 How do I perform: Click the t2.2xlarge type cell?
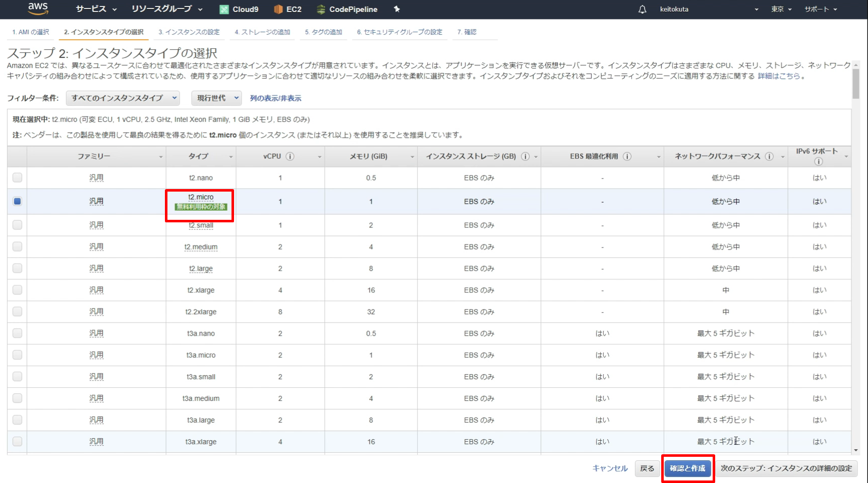(201, 312)
